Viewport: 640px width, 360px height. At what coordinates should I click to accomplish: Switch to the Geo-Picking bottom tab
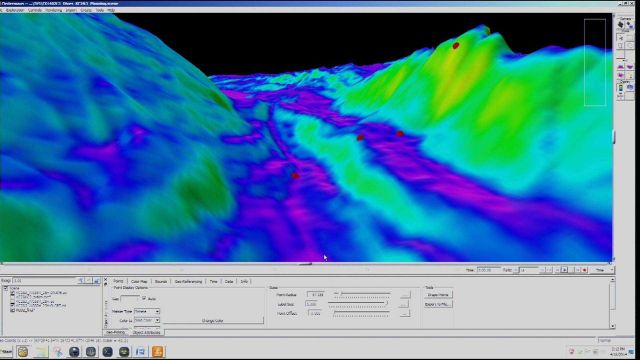(116, 332)
